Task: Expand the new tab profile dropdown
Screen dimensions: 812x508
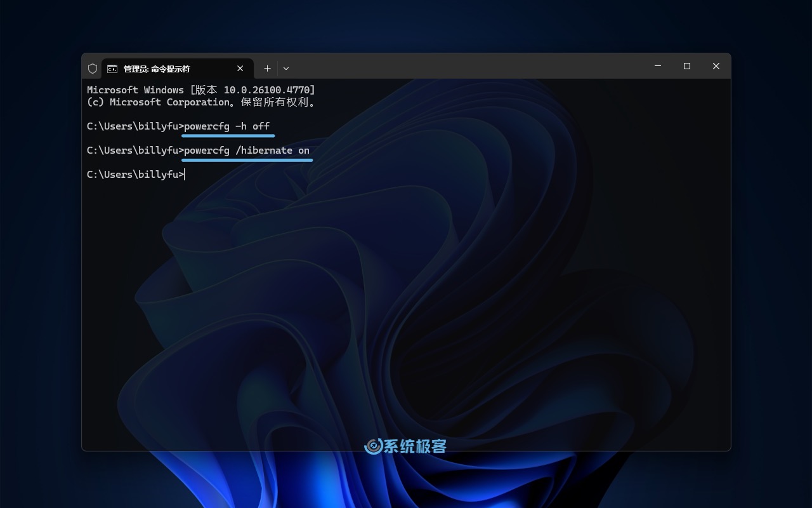Action: (x=286, y=69)
